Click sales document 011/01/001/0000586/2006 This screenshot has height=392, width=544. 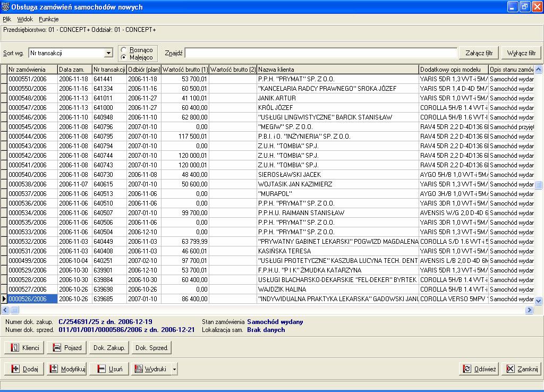coord(101,330)
